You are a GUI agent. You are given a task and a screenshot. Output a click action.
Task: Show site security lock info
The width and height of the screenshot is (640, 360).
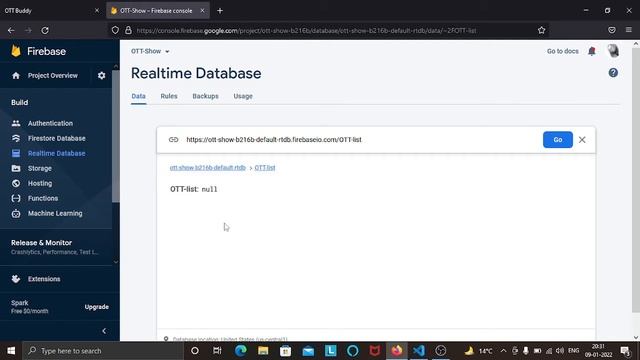click(128, 31)
